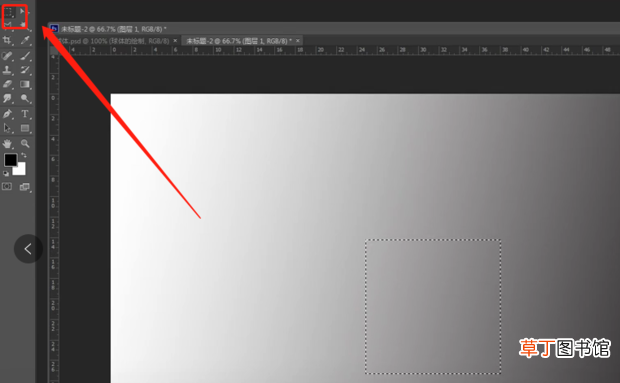Select the Eraser tool
Screen dimensions: 620x383
point(7,84)
